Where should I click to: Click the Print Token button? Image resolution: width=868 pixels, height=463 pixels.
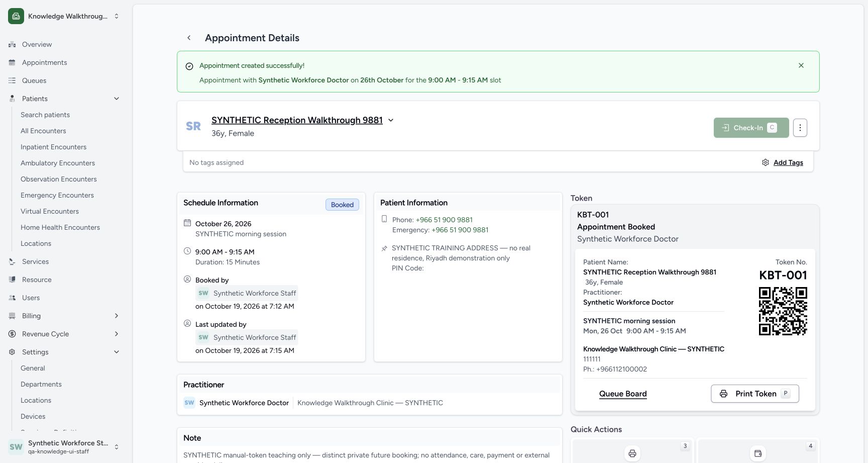755,394
